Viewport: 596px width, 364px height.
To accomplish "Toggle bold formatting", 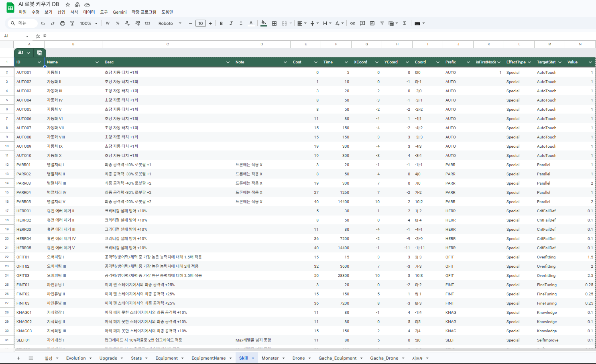I will [x=221, y=23].
